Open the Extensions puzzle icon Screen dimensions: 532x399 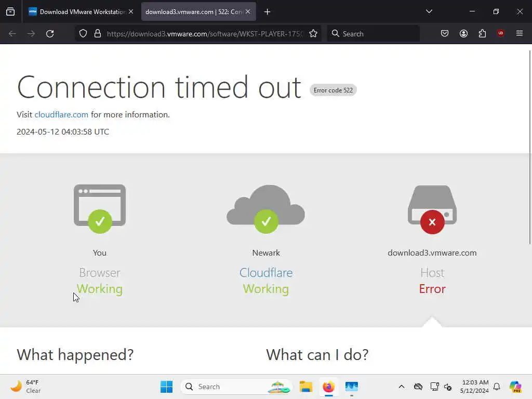coord(482,33)
